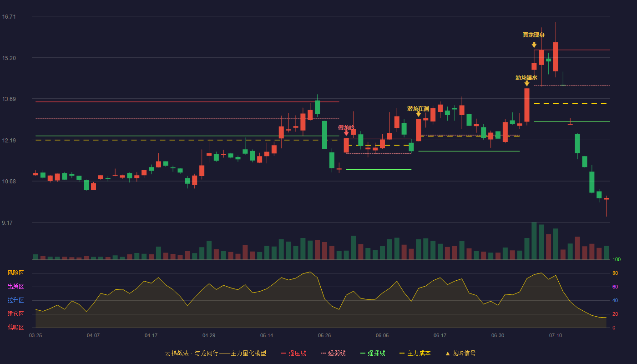Click the 06-17 date label
Viewport: 637px width, 364px height.
click(x=440, y=335)
